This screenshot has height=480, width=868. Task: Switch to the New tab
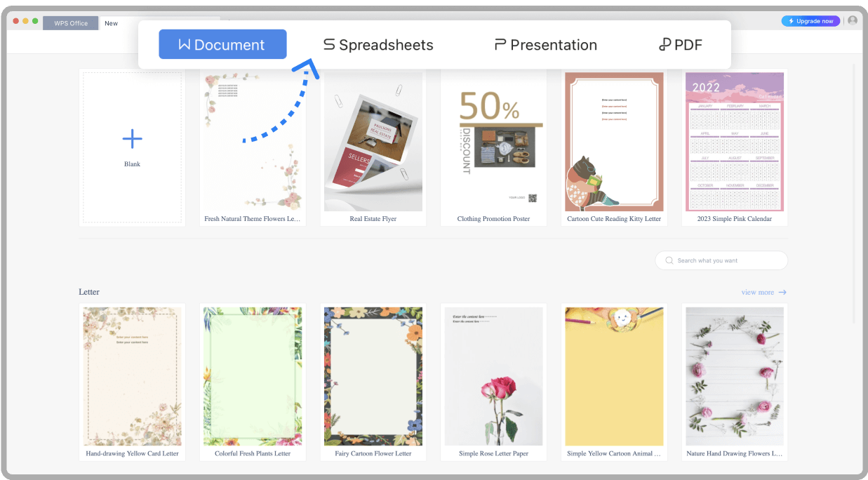click(111, 22)
